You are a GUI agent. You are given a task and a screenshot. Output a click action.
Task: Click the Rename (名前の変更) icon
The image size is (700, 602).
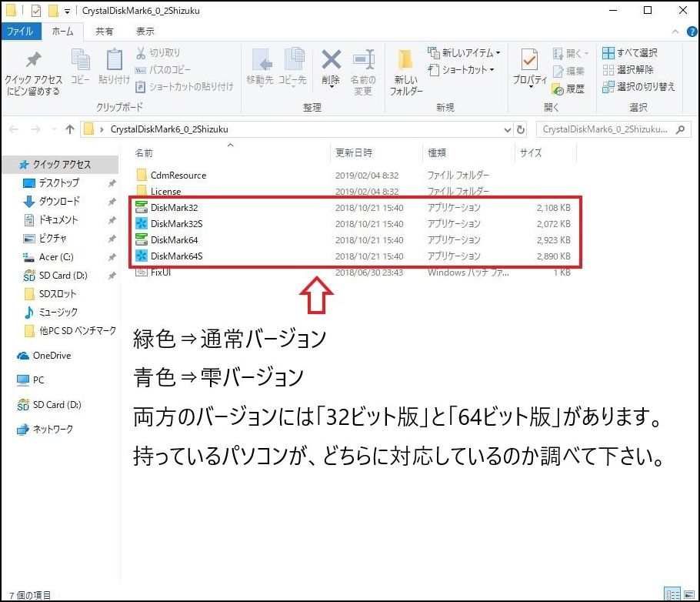363,59
